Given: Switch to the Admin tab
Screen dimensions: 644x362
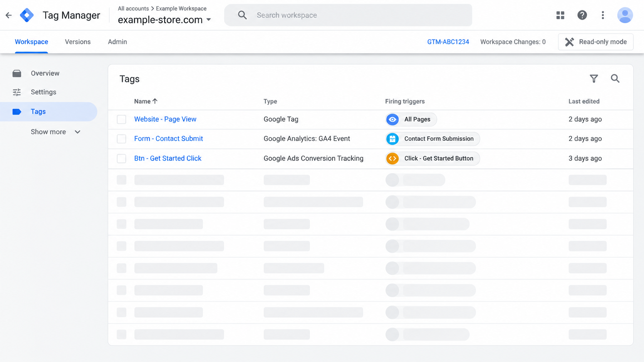Looking at the screenshot, I should point(117,42).
